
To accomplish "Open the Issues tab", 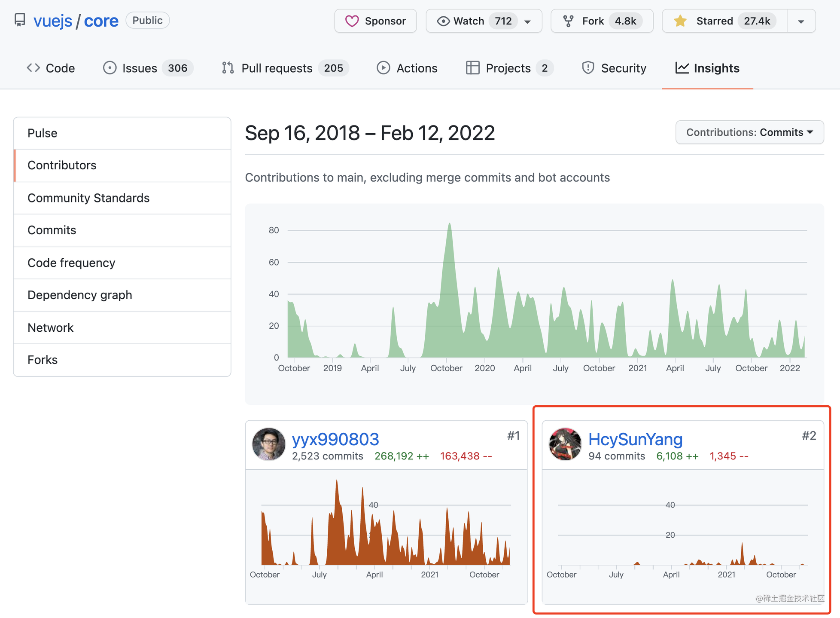I will (x=148, y=68).
